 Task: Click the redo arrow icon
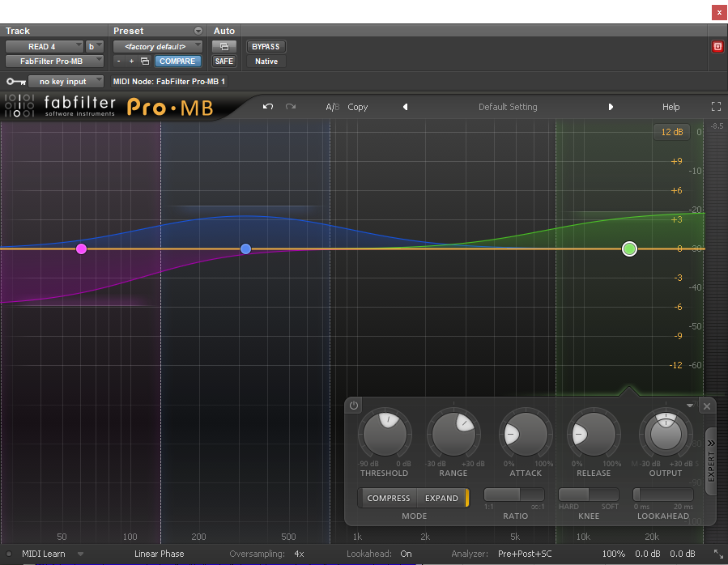291,107
